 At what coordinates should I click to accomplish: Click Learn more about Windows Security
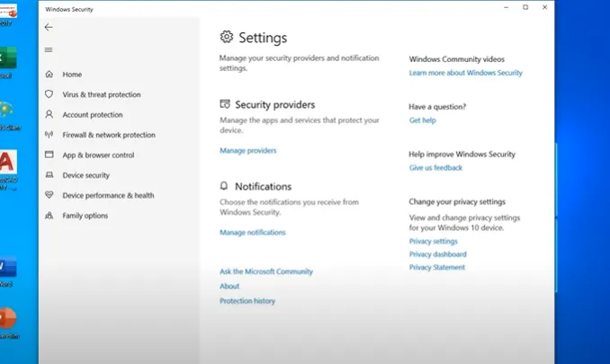tap(466, 73)
